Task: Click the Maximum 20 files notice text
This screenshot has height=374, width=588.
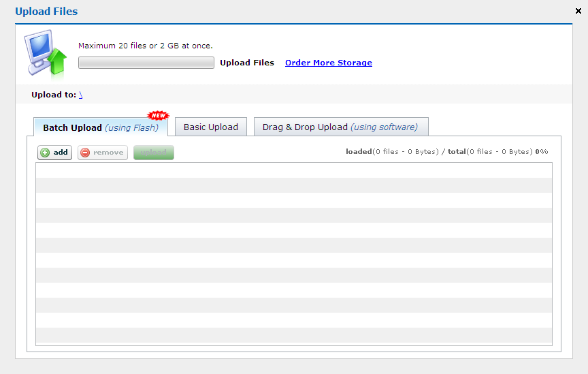Action: [x=146, y=46]
